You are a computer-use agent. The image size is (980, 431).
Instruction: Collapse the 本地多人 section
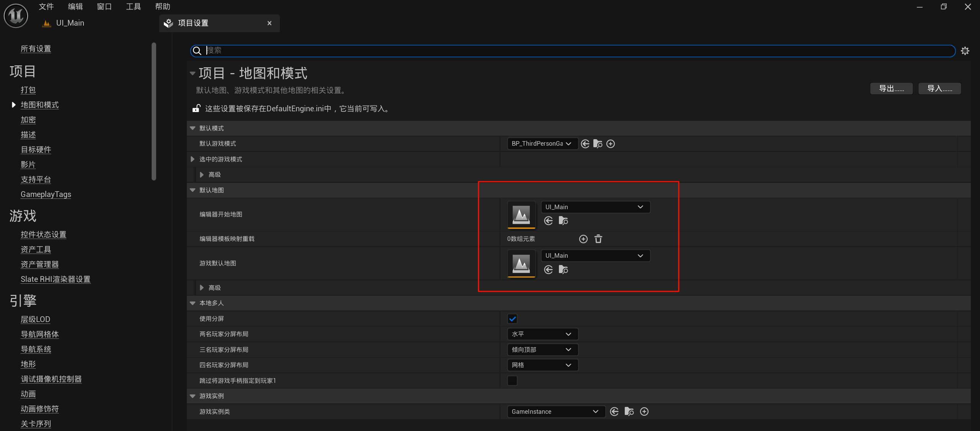coord(193,303)
